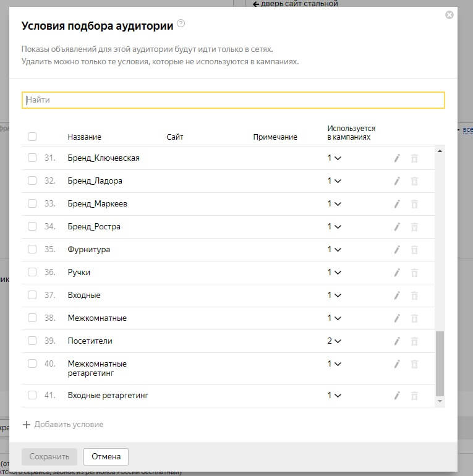Edit the Бренд_Ладора condition with pencil icon

397,181
